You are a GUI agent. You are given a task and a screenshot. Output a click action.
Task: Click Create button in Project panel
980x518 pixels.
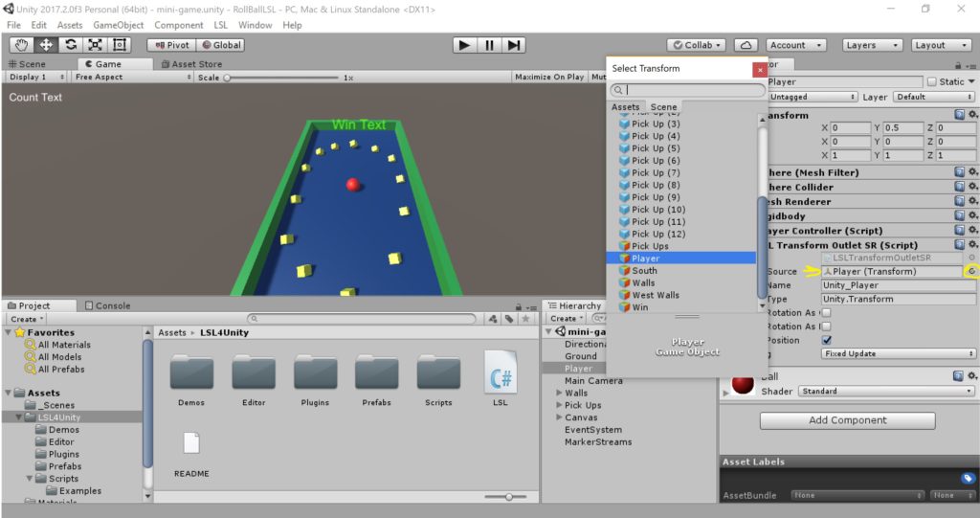click(x=27, y=319)
